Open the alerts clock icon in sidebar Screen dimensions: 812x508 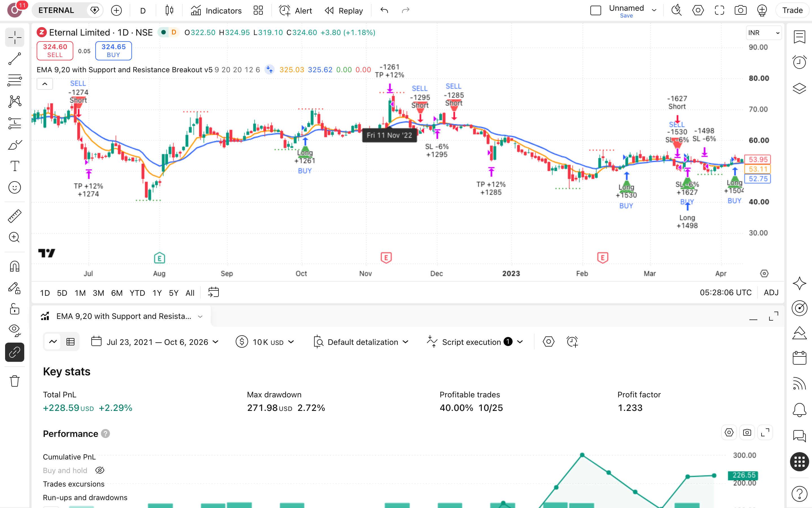800,62
